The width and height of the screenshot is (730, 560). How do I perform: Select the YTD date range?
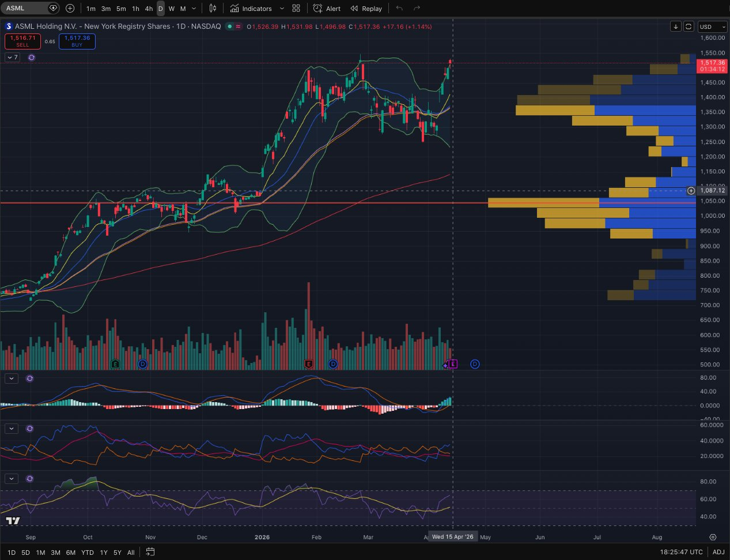click(x=87, y=553)
